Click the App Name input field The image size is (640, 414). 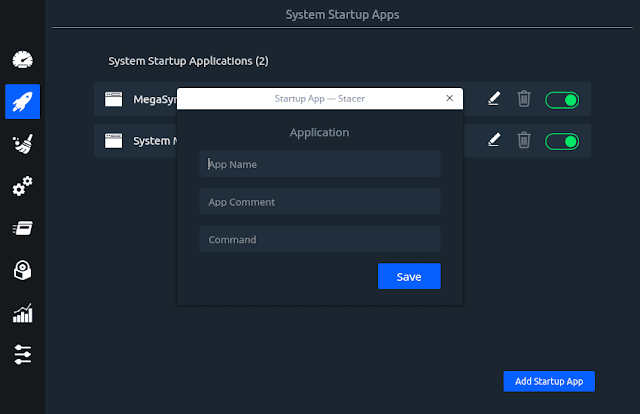pos(320,164)
